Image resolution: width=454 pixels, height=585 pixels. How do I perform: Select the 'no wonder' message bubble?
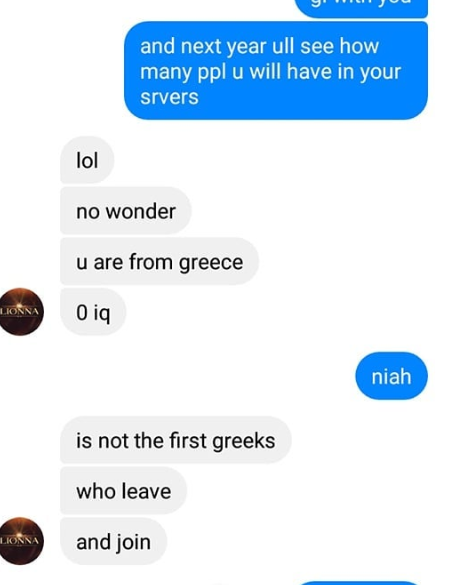[126, 211]
